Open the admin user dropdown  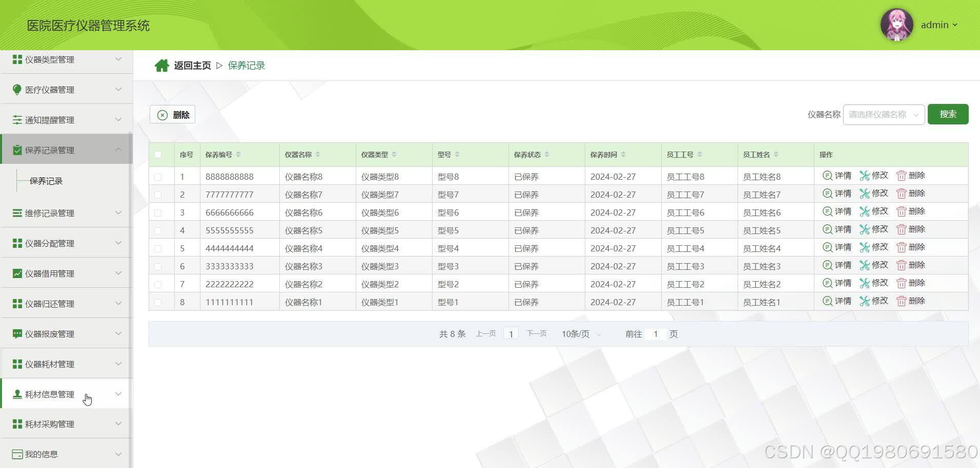pyautogui.click(x=939, y=25)
